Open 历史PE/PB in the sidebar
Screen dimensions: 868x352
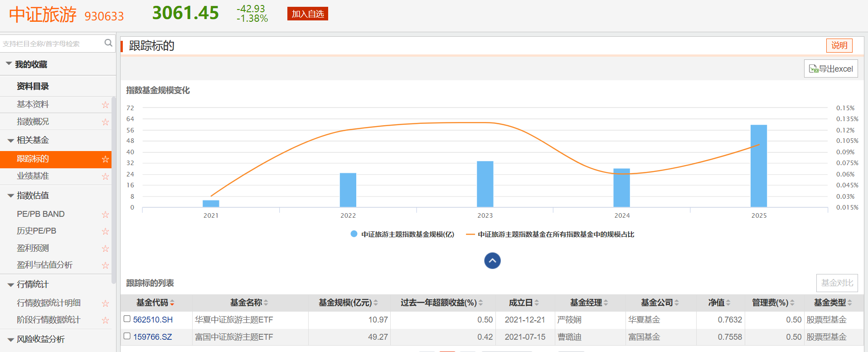36,231
